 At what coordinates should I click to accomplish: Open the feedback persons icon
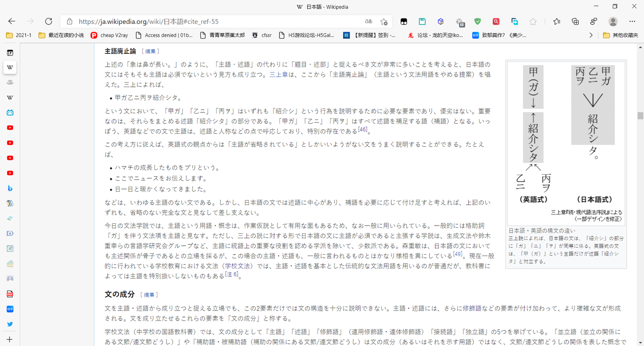click(594, 21)
